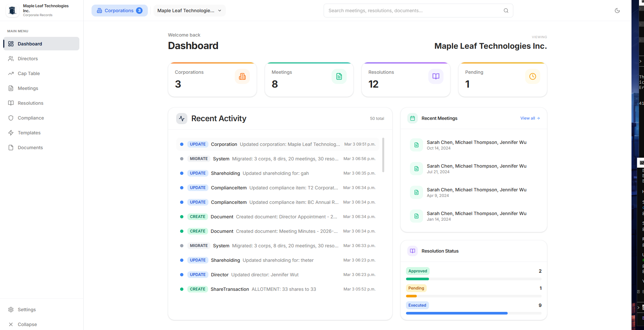
Task: Navigate to Meetings in the sidebar
Action: point(41,88)
